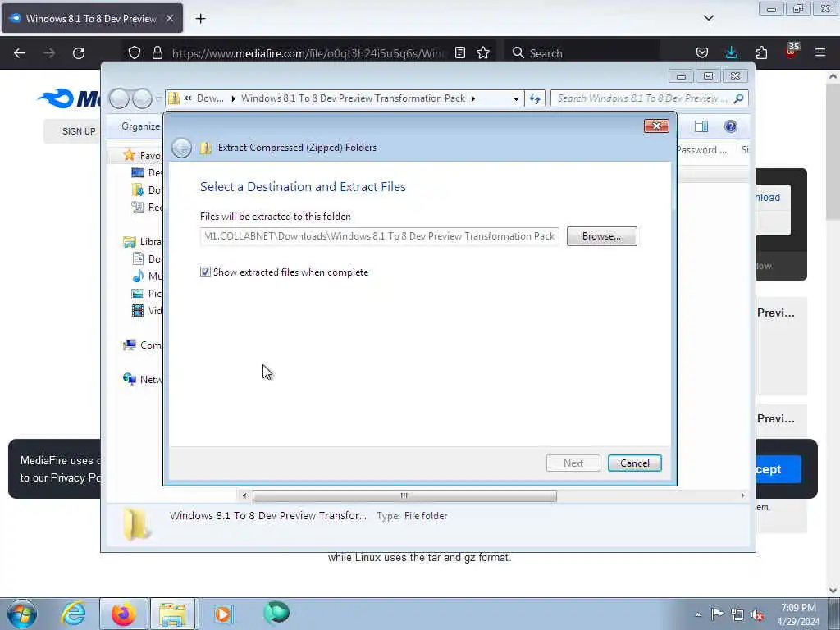This screenshot has height=630, width=840.
Task: Toggle Firefox reader view icon
Action: pos(459,52)
